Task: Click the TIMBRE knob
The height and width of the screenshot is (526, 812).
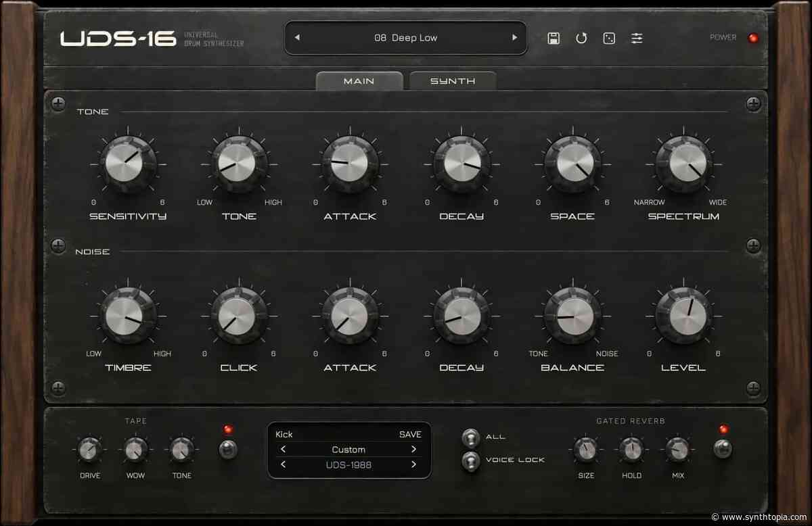Action: tap(129, 314)
